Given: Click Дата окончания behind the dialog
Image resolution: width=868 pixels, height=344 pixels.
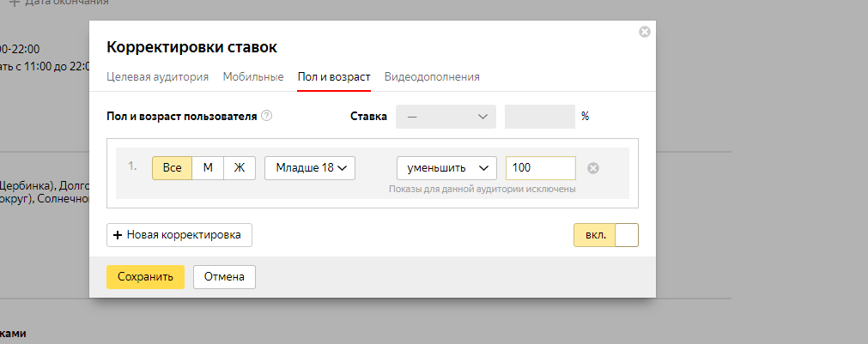Looking at the screenshot, I should pyautogui.click(x=58, y=3).
